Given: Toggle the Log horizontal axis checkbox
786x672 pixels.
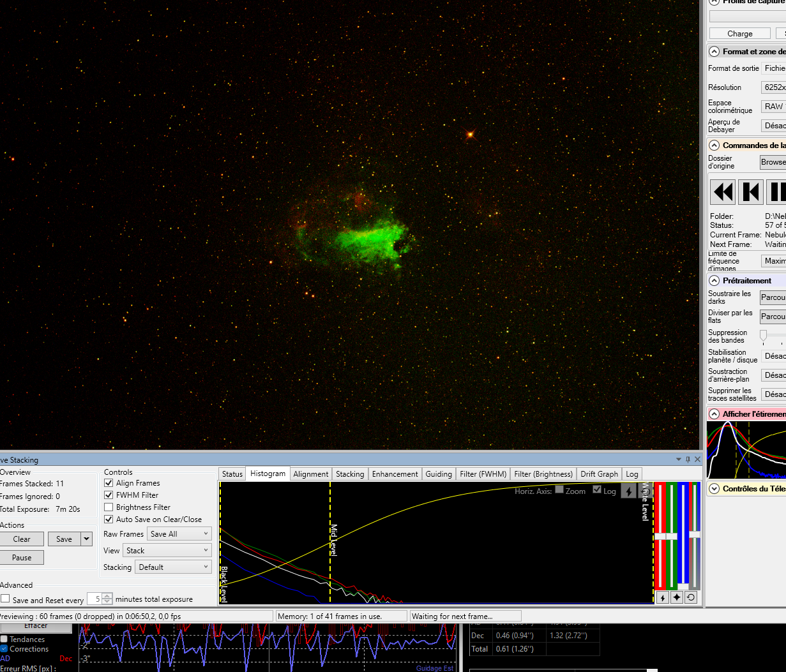Looking at the screenshot, I should click(597, 490).
